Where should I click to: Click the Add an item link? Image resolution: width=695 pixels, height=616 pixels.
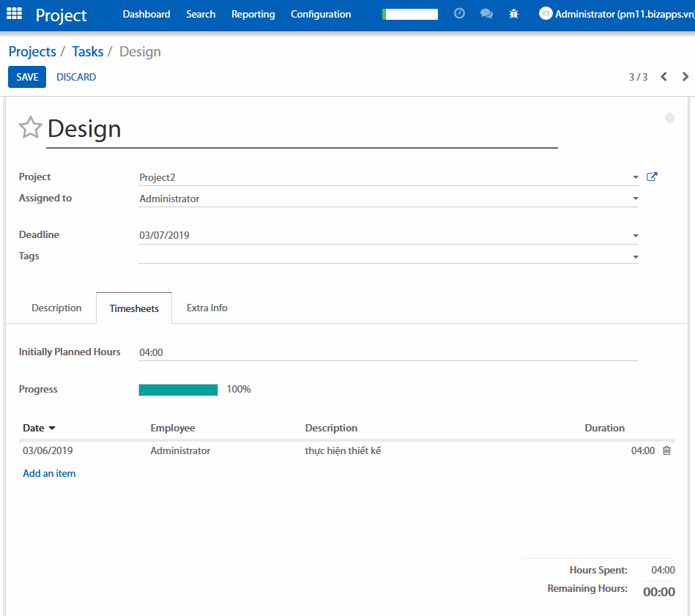tap(49, 474)
